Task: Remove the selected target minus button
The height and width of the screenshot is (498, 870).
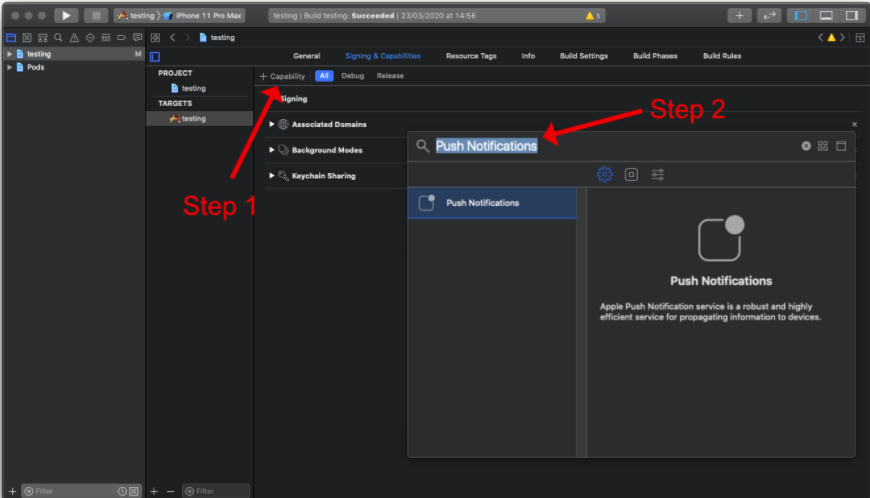Action: [170, 491]
